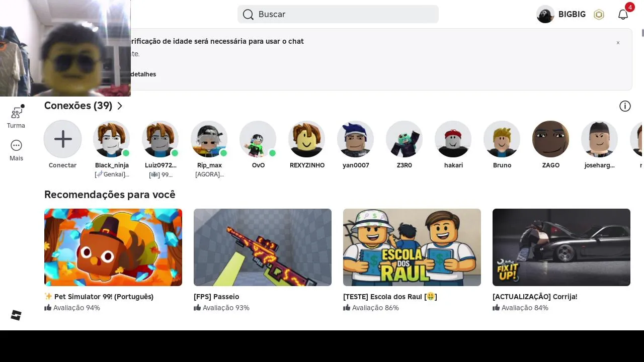Open Fix It Up Corrija thumbnail
The height and width of the screenshot is (362, 644).
(x=561, y=247)
